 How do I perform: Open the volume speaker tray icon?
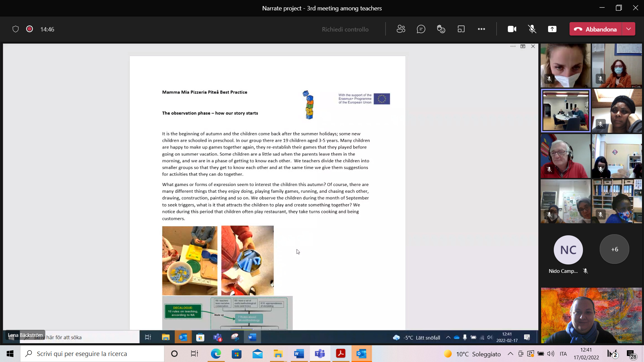pos(551,354)
